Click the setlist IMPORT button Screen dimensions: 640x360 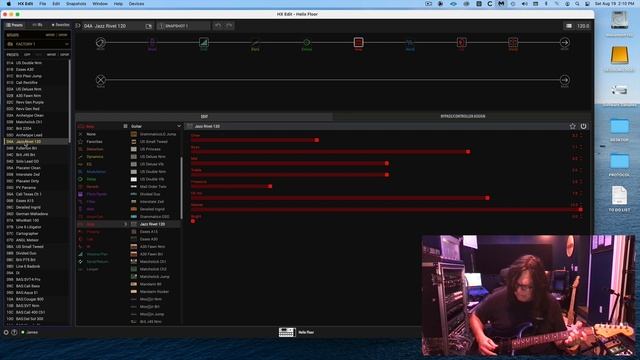coord(50,35)
